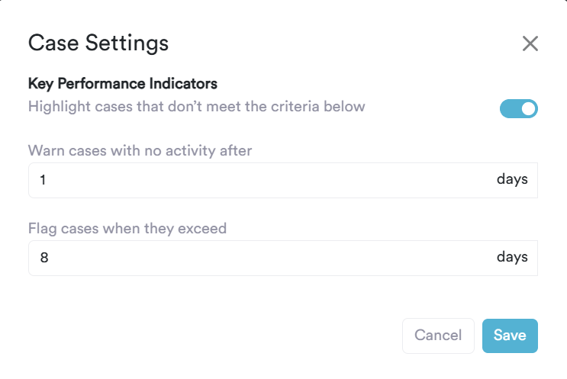Toggle off highlight cases switch
The width and height of the screenshot is (567, 379).
click(519, 108)
